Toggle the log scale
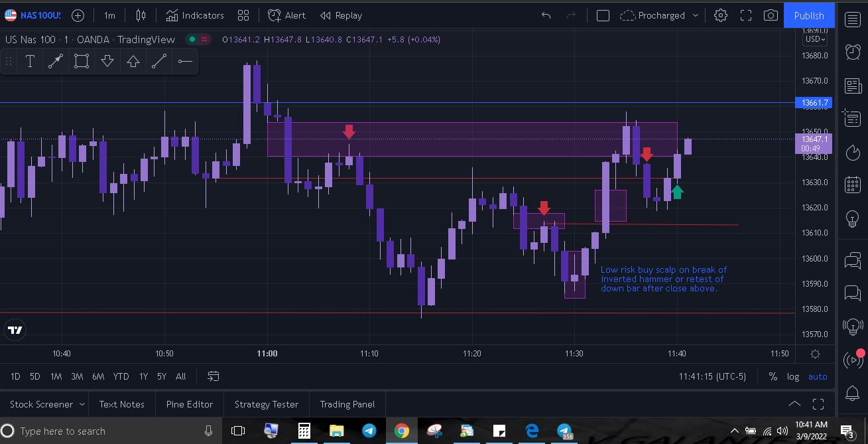Viewport: 868px width, 444px height. [x=793, y=376]
